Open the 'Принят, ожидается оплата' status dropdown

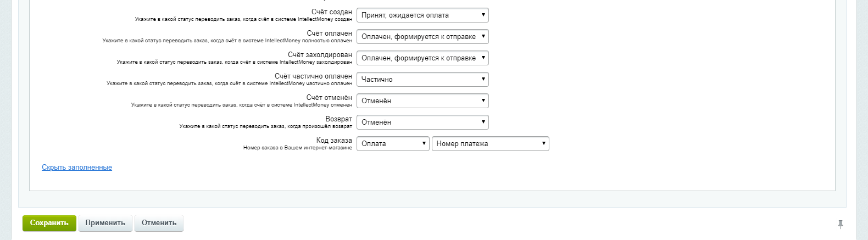point(422,15)
